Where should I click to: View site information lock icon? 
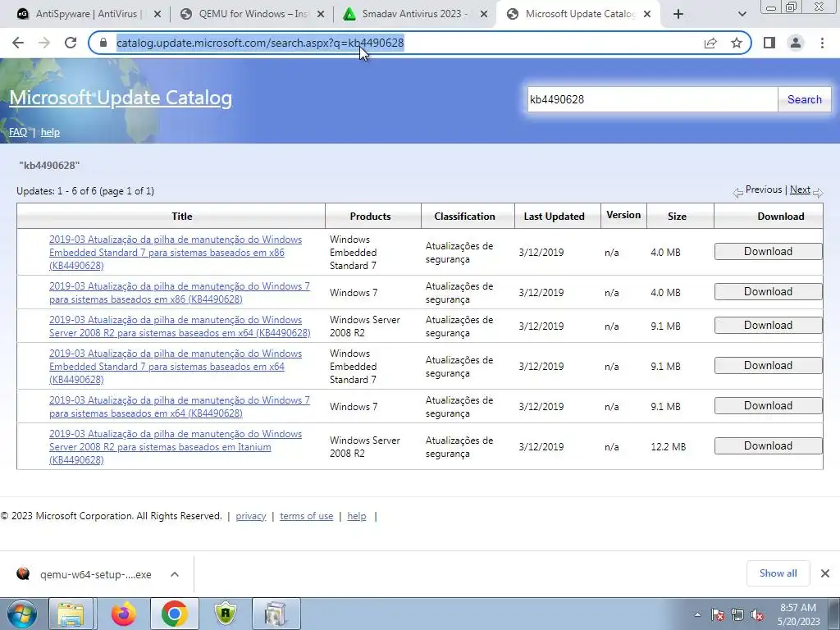click(103, 43)
